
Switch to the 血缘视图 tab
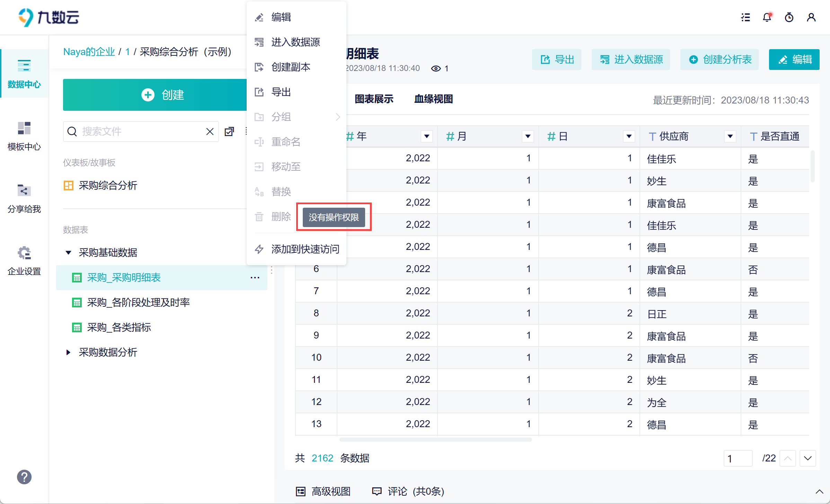[433, 99]
